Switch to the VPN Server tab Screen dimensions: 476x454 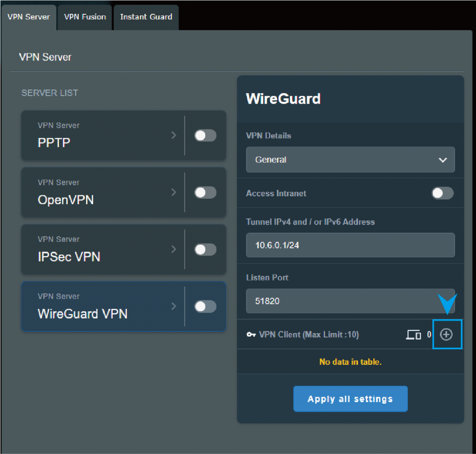pyautogui.click(x=28, y=17)
